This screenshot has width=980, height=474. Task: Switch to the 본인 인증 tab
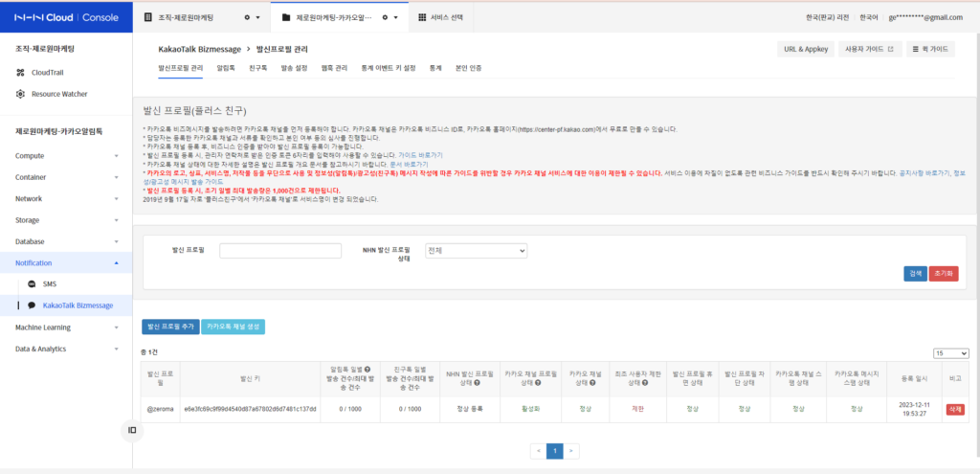click(469, 68)
